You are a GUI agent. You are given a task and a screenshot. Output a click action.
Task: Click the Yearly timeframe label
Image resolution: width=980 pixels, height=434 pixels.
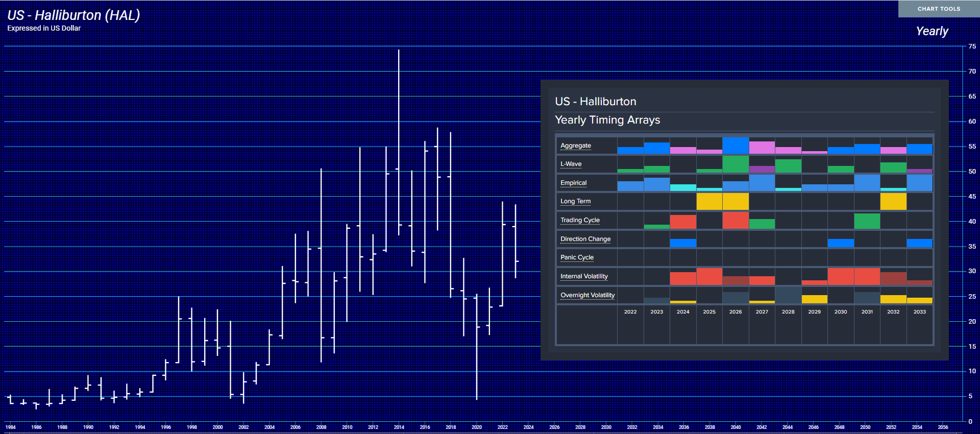[932, 31]
